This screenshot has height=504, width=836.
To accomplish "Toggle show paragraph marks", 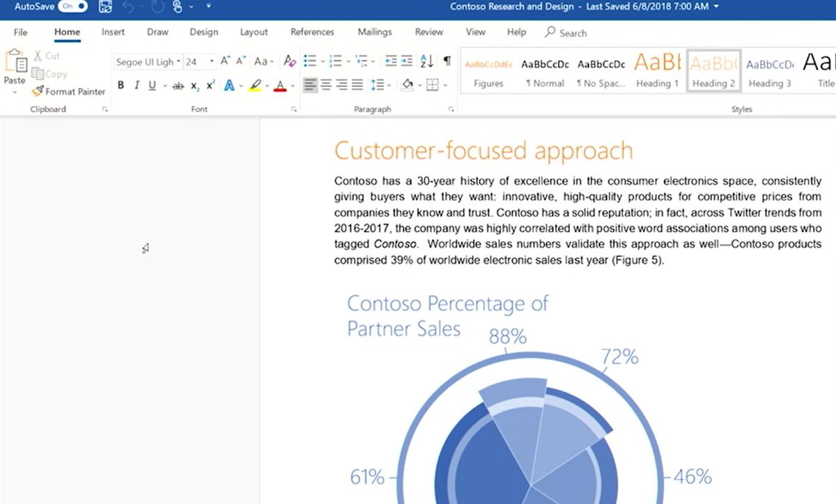I will (447, 62).
